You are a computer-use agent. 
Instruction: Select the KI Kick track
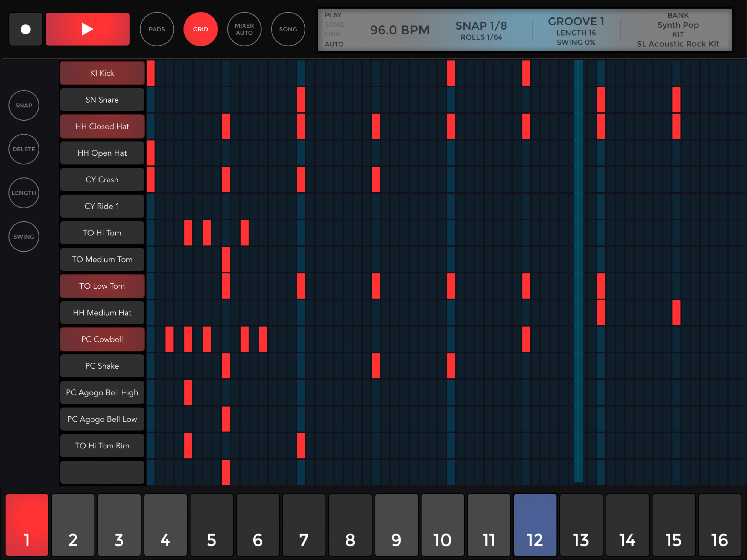pyautogui.click(x=102, y=73)
